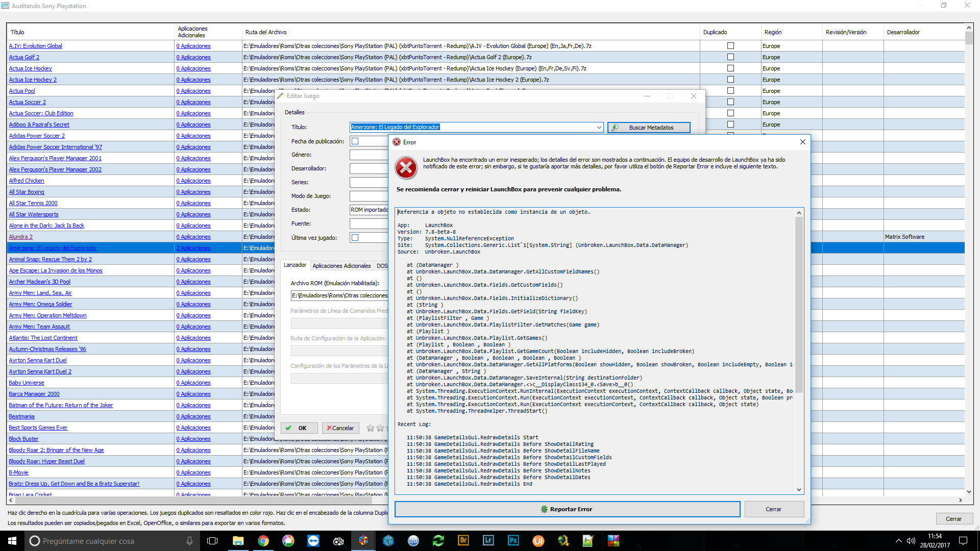This screenshot has height=551, width=980.
Task: Open the Action Center notifications icon
Action: pyautogui.click(x=963, y=541)
